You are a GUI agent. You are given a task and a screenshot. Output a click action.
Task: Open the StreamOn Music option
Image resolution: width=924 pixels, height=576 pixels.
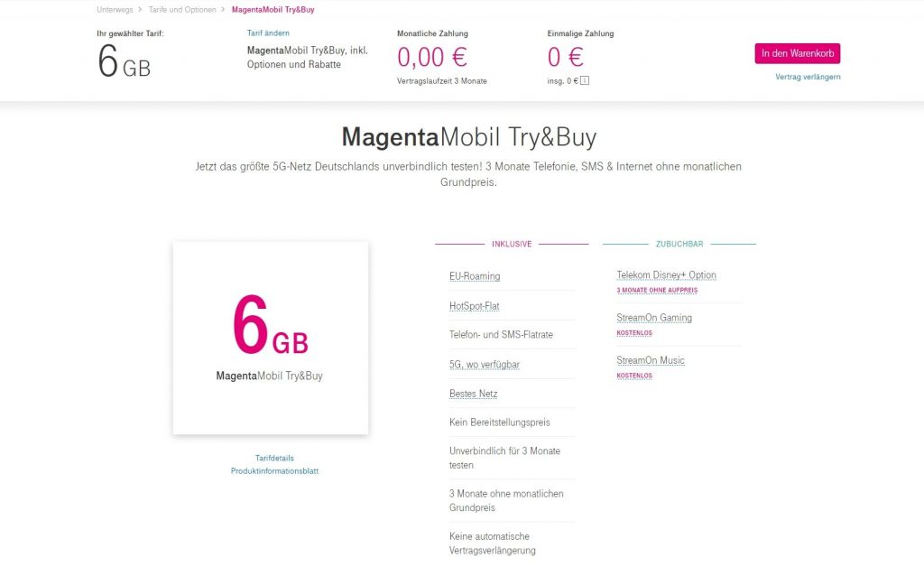[651, 360]
